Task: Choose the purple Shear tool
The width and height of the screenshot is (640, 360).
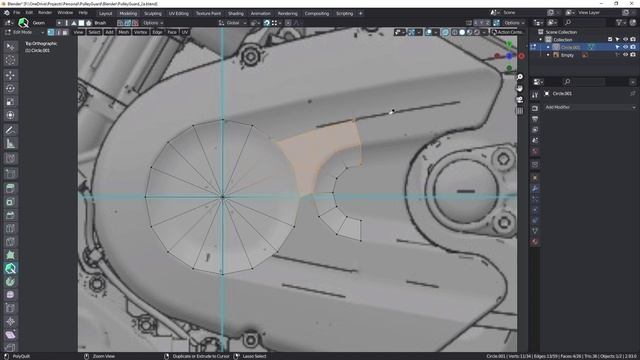Action: (10, 335)
